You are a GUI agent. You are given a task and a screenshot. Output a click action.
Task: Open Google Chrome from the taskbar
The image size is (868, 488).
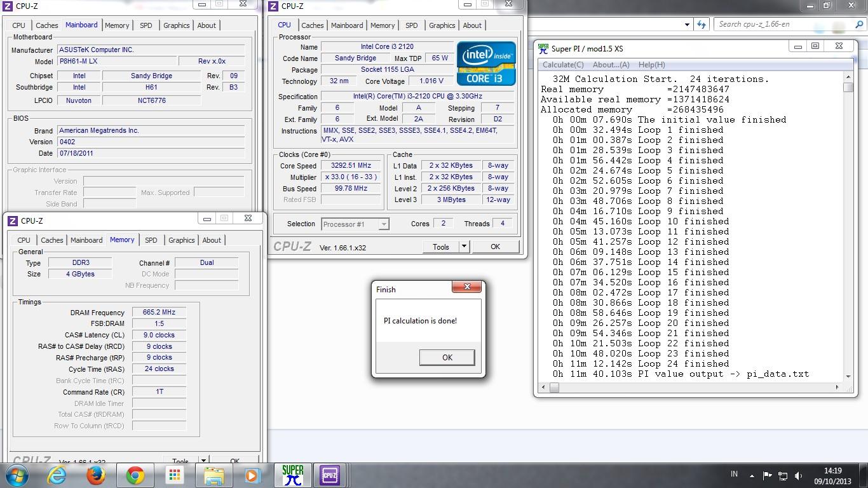pos(135,475)
